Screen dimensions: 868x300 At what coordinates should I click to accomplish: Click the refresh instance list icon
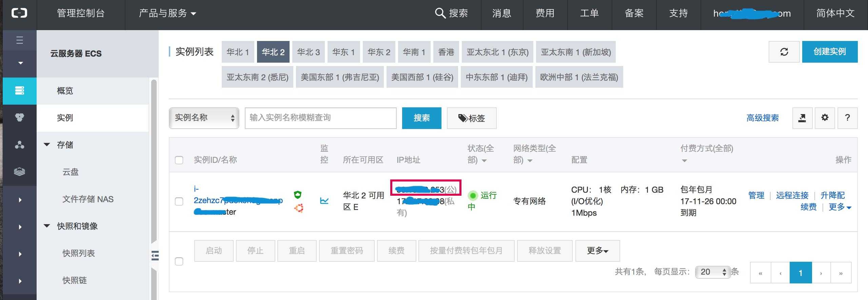click(784, 52)
